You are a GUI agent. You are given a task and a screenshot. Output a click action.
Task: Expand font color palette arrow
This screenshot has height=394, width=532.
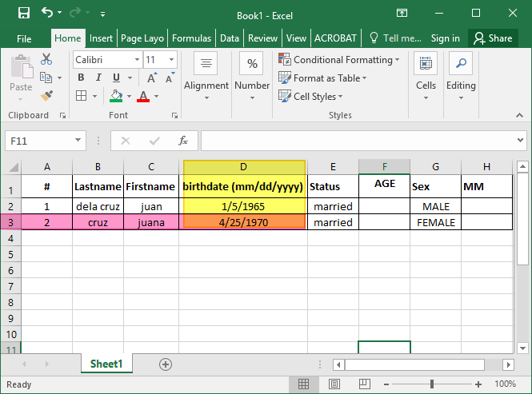pyautogui.click(x=157, y=96)
